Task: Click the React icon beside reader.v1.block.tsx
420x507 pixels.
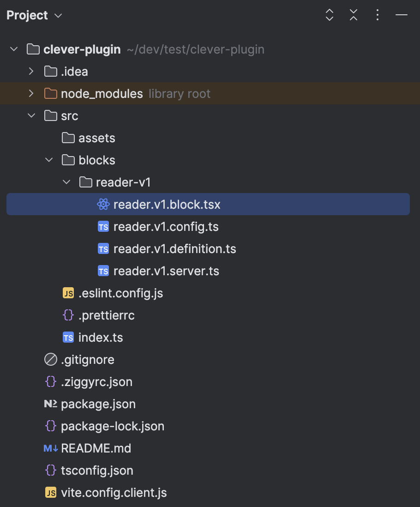Action: click(103, 204)
